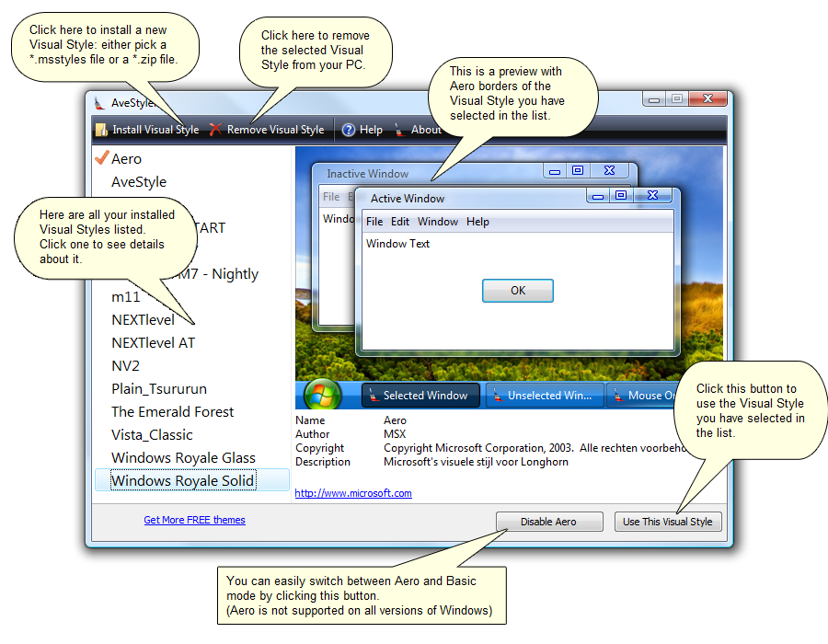Close the Inactive Window preview
Screen dimensions: 828x644
[x=609, y=170]
